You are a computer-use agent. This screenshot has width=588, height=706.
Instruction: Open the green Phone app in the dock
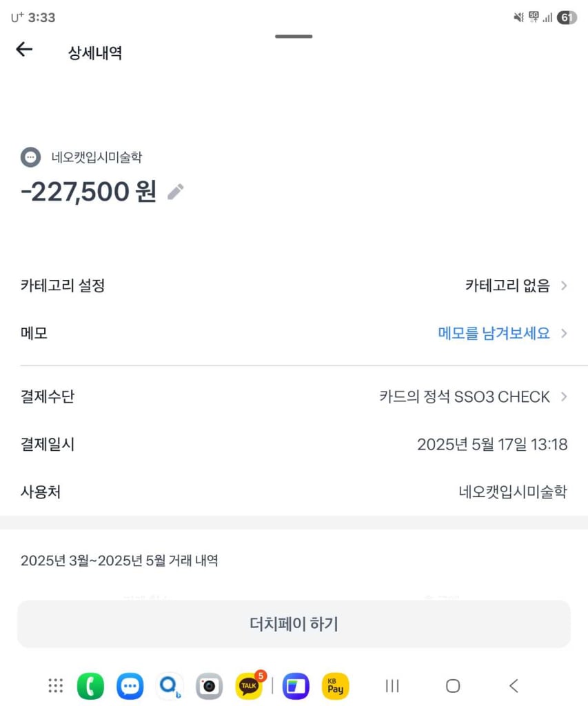tap(90, 686)
